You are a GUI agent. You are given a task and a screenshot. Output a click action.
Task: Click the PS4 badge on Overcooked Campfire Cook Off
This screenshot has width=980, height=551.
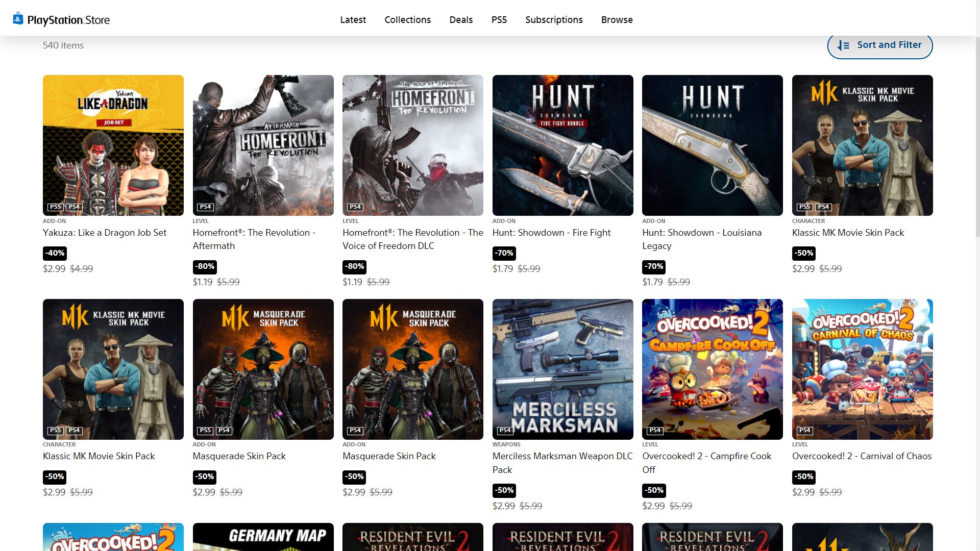pos(655,430)
